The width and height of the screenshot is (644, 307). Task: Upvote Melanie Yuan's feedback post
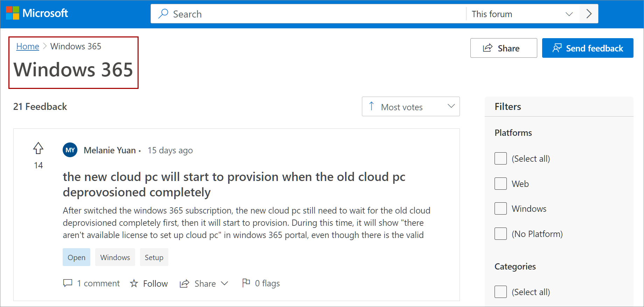tap(38, 148)
